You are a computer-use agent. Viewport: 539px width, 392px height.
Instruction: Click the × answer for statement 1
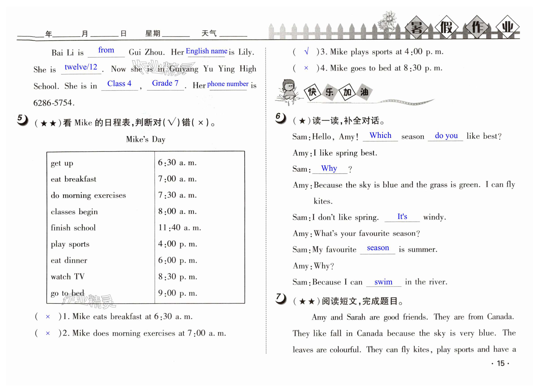(x=48, y=317)
